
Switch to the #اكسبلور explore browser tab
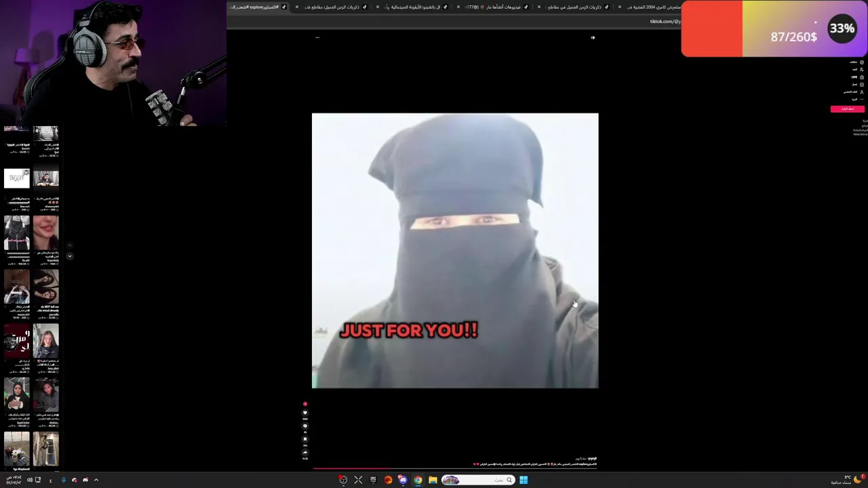258,7
